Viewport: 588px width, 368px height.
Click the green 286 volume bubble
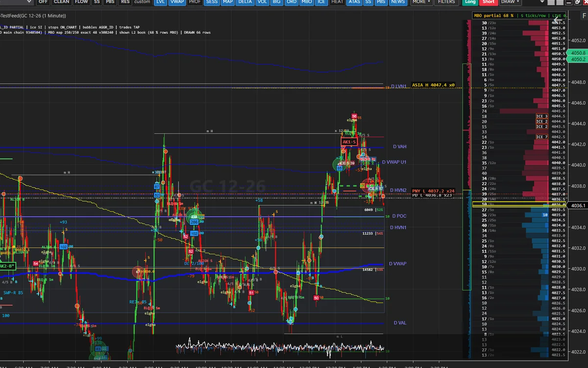194,222
